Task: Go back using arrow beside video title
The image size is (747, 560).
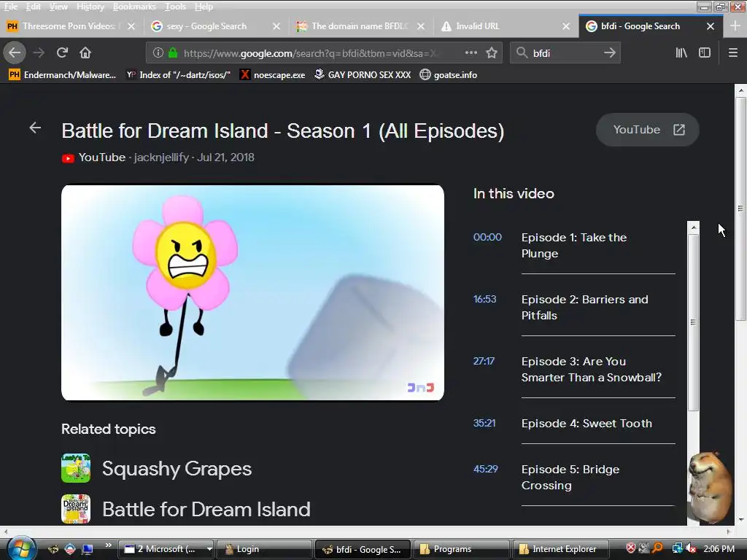Action: (35, 128)
